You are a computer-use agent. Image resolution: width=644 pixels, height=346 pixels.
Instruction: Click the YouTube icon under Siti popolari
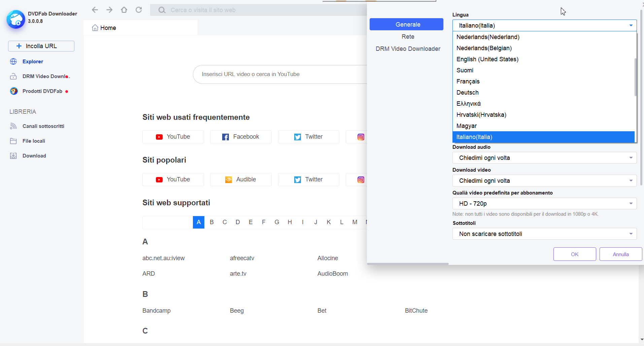pos(159,180)
